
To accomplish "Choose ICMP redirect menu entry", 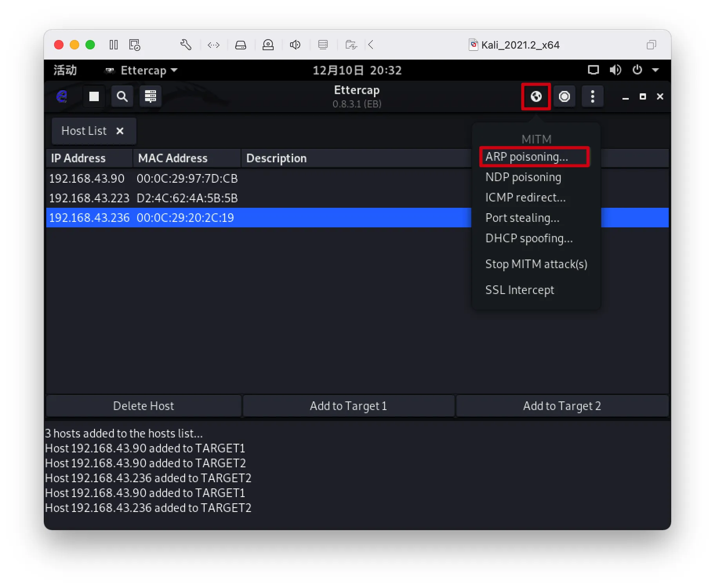I will pos(525,198).
